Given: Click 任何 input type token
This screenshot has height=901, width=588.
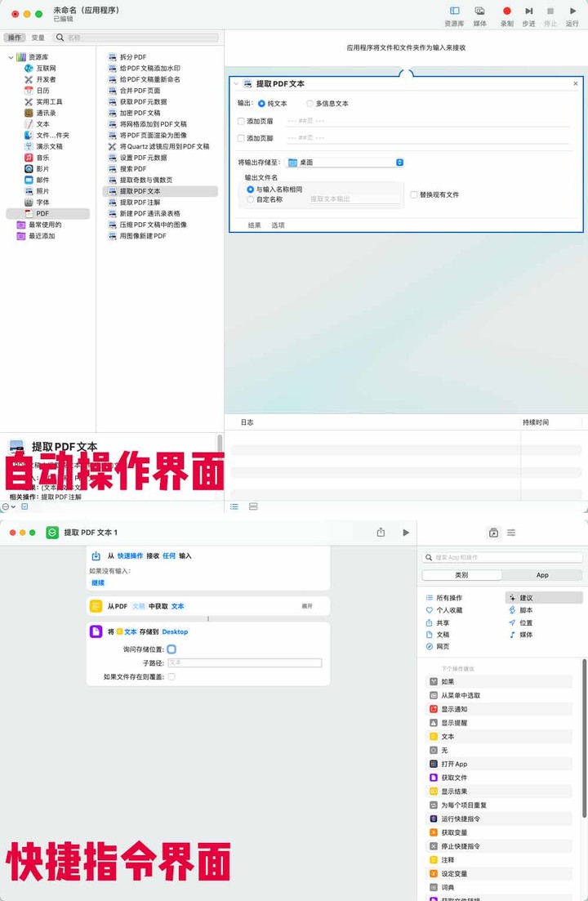Looking at the screenshot, I should pos(169,556).
